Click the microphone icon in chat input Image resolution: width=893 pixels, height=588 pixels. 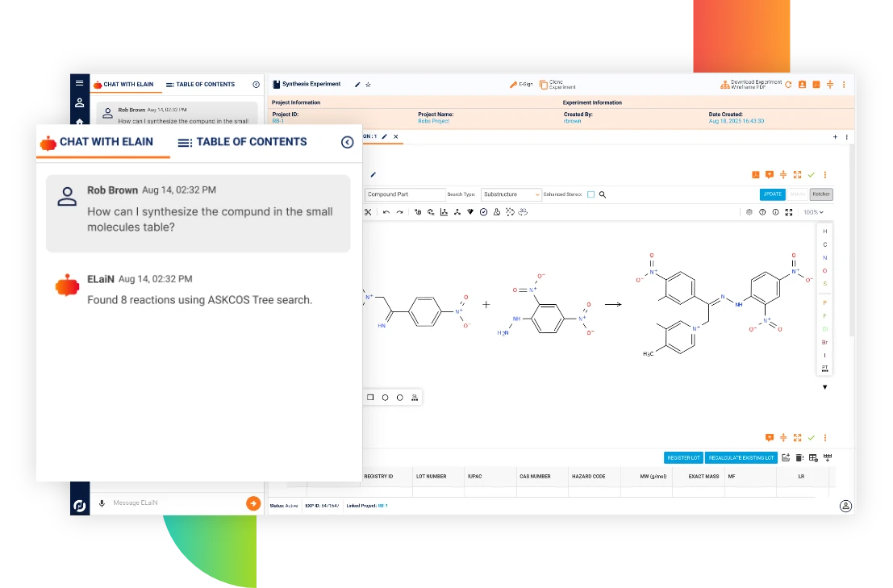pos(102,503)
